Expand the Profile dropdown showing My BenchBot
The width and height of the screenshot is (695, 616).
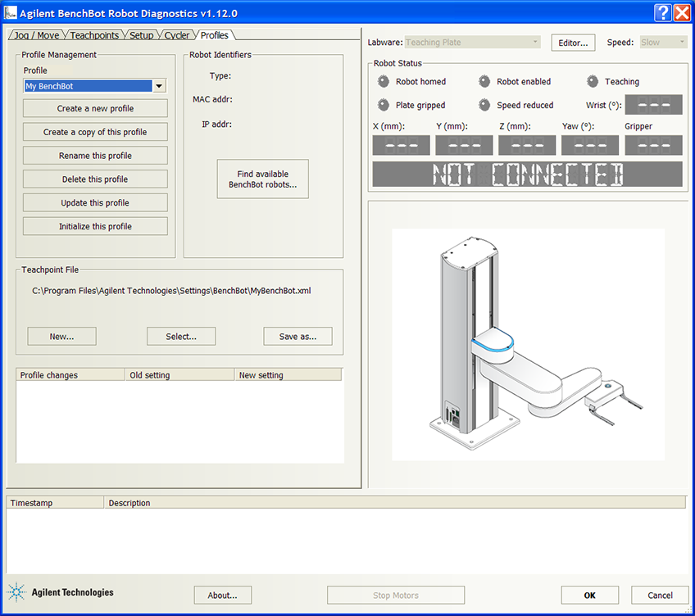tap(159, 86)
